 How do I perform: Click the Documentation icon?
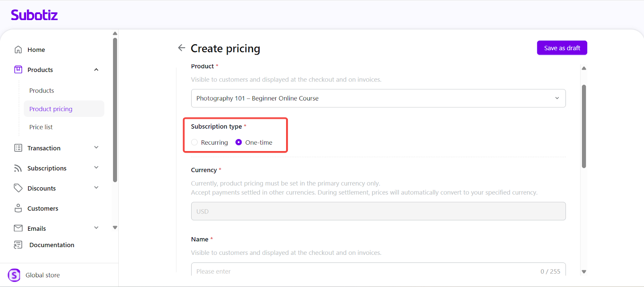[18, 245]
